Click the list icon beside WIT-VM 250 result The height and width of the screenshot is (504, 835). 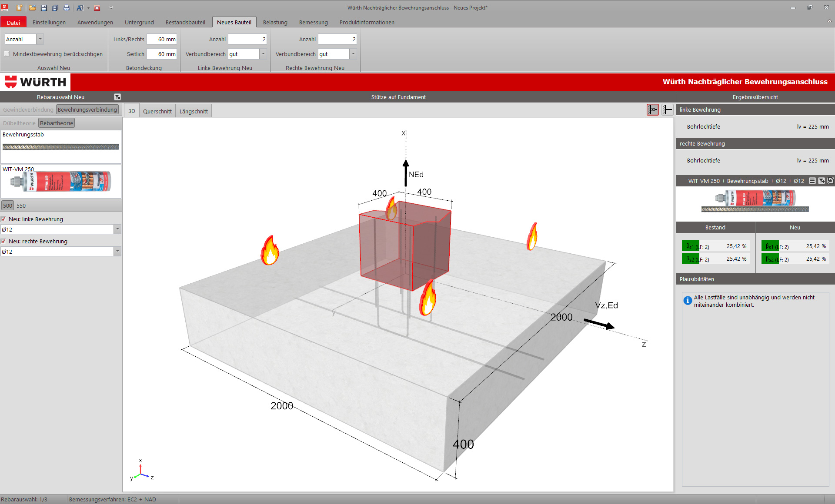point(812,181)
